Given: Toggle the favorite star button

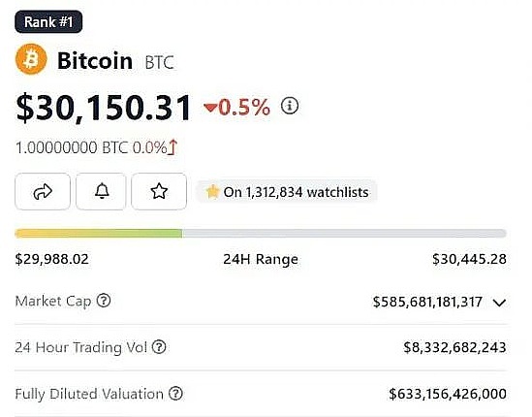Looking at the screenshot, I should click(x=159, y=191).
